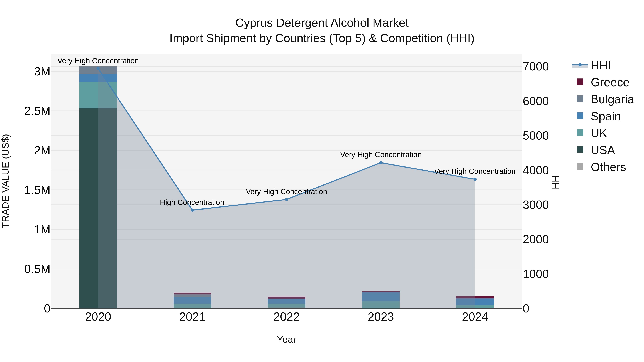Click the x-axis tick label 2023

(x=381, y=317)
